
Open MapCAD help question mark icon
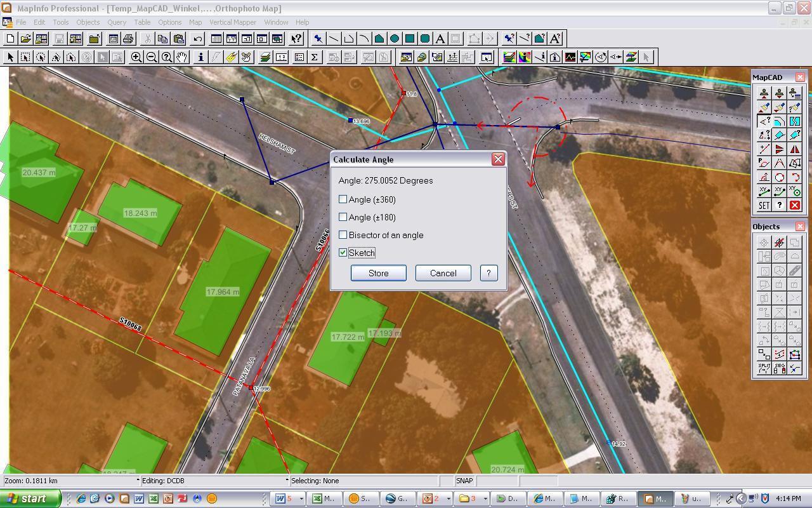click(779, 205)
